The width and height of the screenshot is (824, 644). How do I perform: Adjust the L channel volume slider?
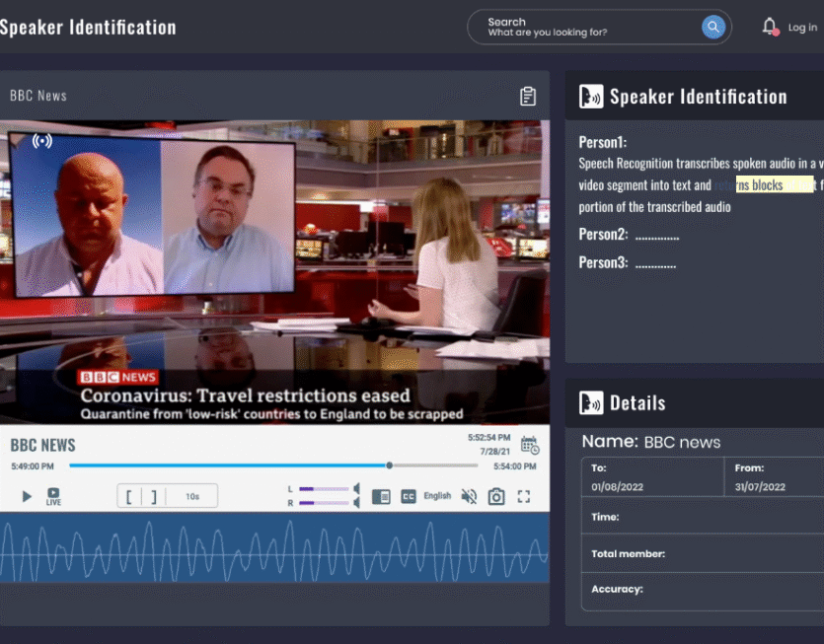[324, 489]
